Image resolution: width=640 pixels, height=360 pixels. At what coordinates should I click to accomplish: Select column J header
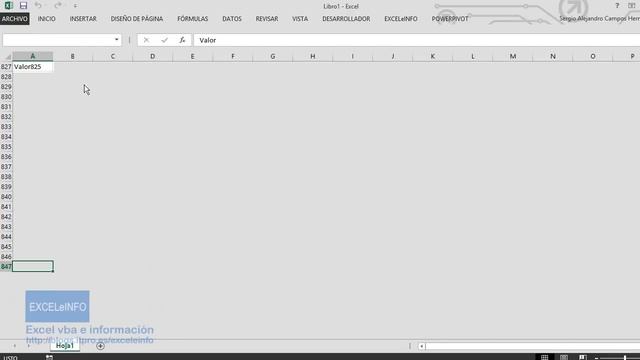coord(393,56)
